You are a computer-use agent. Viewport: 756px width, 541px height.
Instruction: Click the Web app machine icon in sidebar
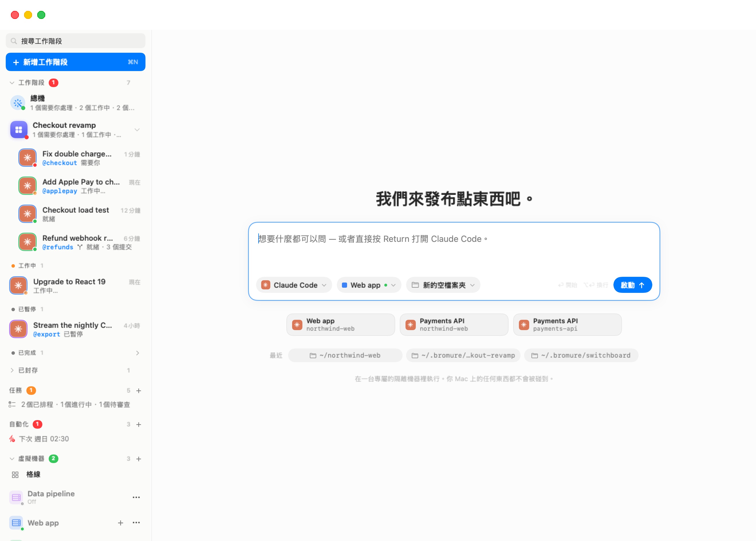click(16, 523)
